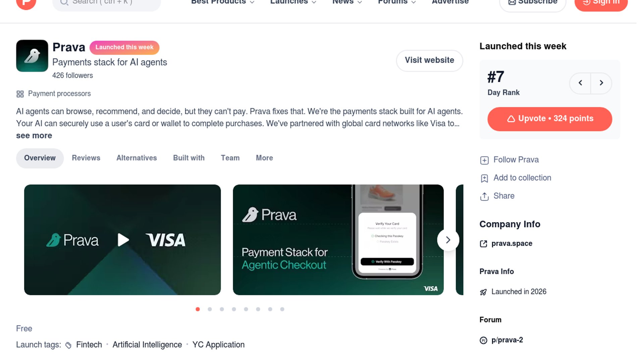
Task: Advance carousel with the next arrow
Action: (x=448, y=240)
